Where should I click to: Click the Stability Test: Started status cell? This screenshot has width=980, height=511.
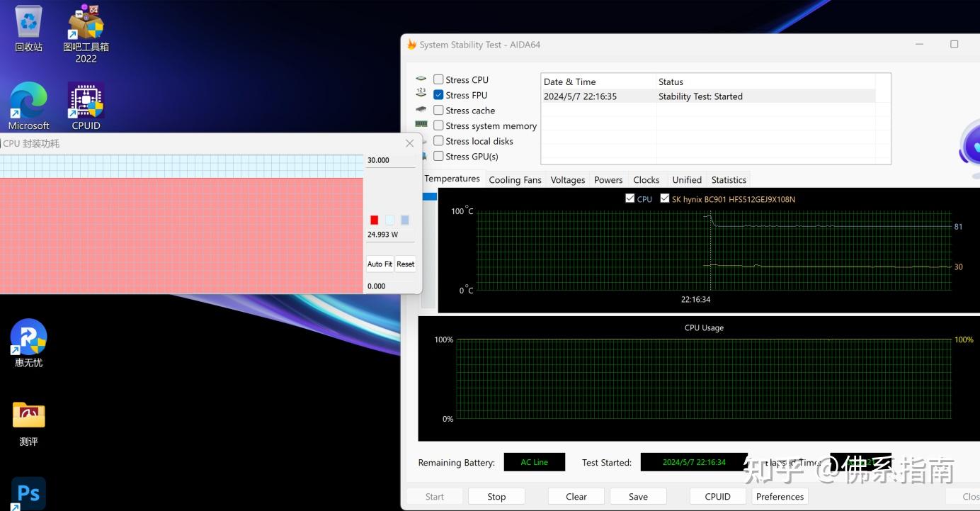700,96
